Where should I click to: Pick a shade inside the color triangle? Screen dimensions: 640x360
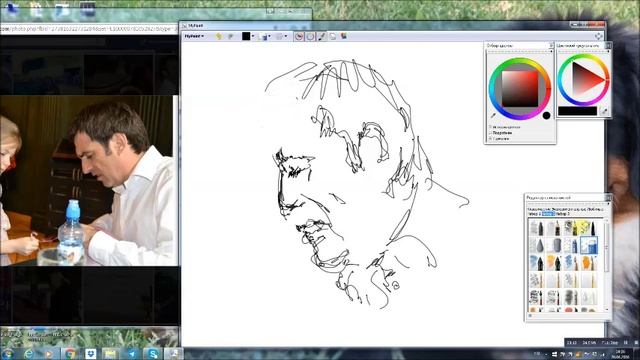click(x=584, y=80)
